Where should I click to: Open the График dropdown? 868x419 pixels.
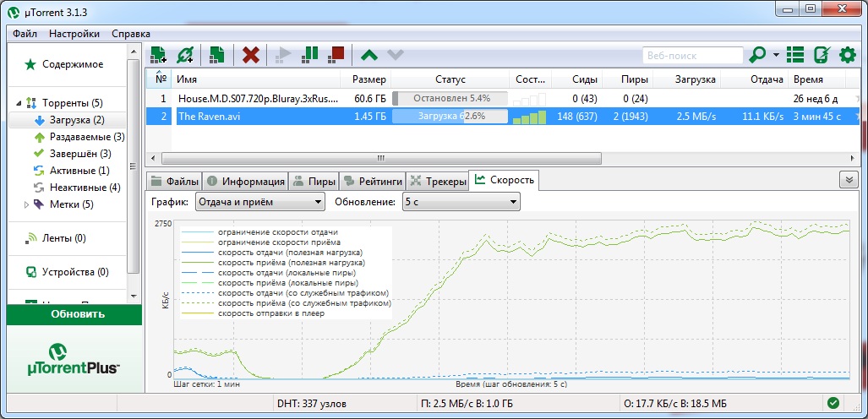(x=259, y=202)
